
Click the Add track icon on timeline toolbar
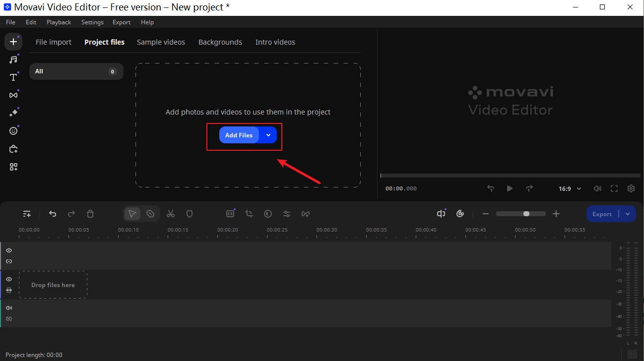[27, 214]
